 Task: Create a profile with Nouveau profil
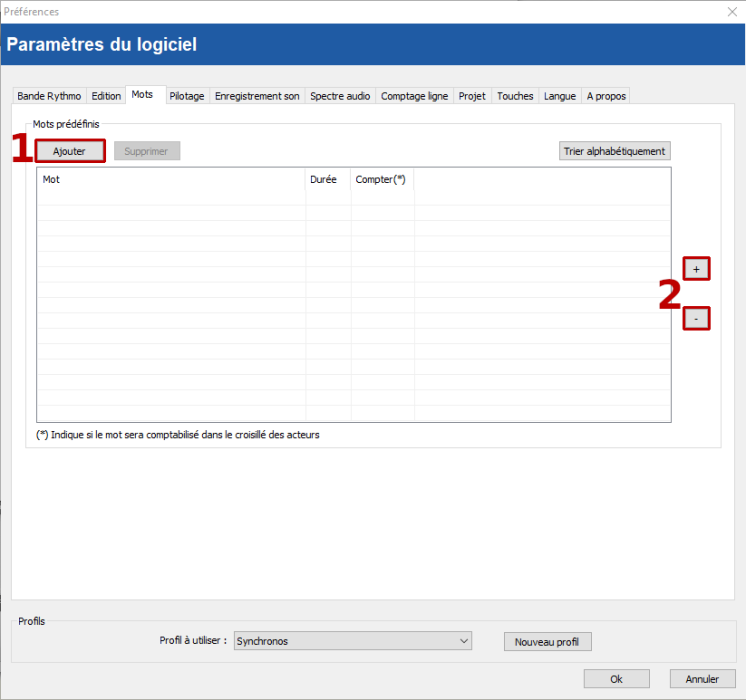tap(547, 642)
